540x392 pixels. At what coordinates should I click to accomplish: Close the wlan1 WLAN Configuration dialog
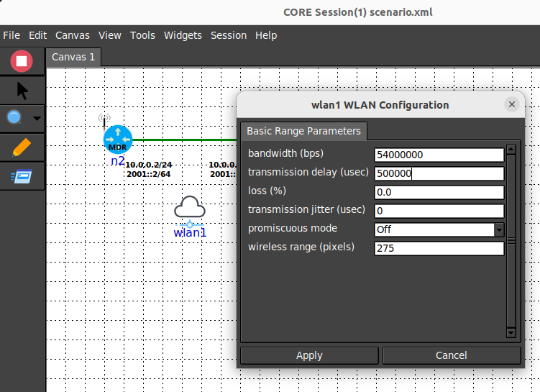pos(512,104)
